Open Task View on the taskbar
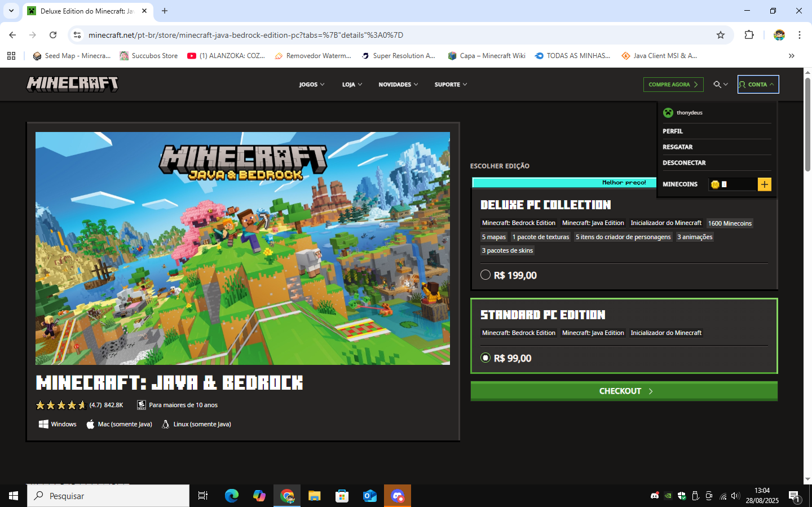812x507 pixels. 203,496
